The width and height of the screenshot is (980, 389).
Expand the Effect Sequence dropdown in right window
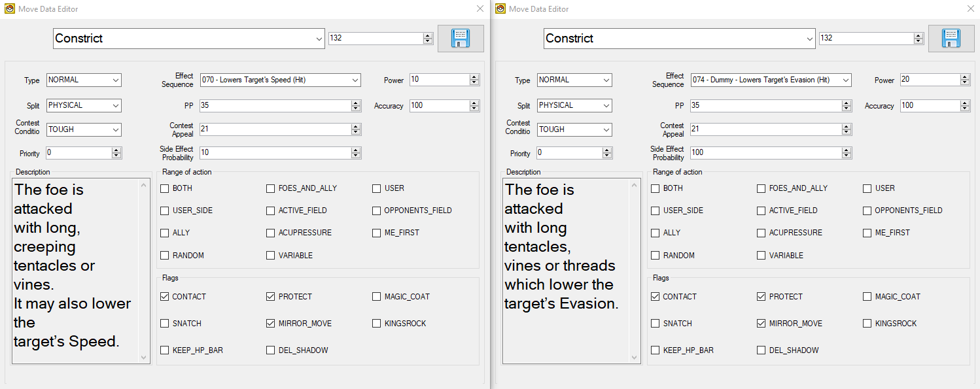tap(845, 80)
